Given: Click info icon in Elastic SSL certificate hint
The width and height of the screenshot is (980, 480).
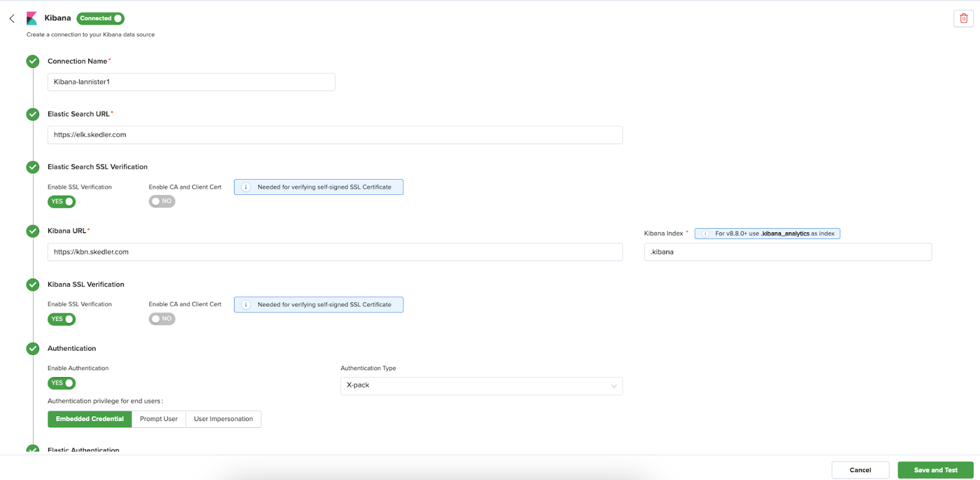Looking at the screenshot, I should click(246, 187).
